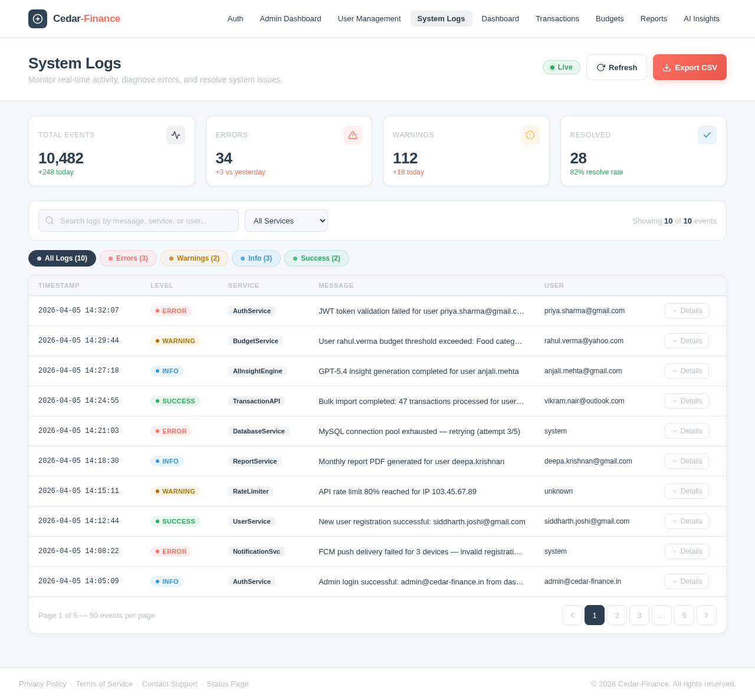Viewport: 755px width, 700px height.
Task: Click the Export CSV button
Action: (x=690, y=67)
